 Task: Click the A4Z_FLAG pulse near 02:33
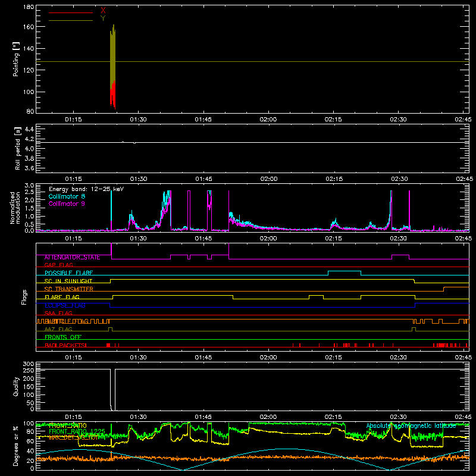click(x=414, y=329)
